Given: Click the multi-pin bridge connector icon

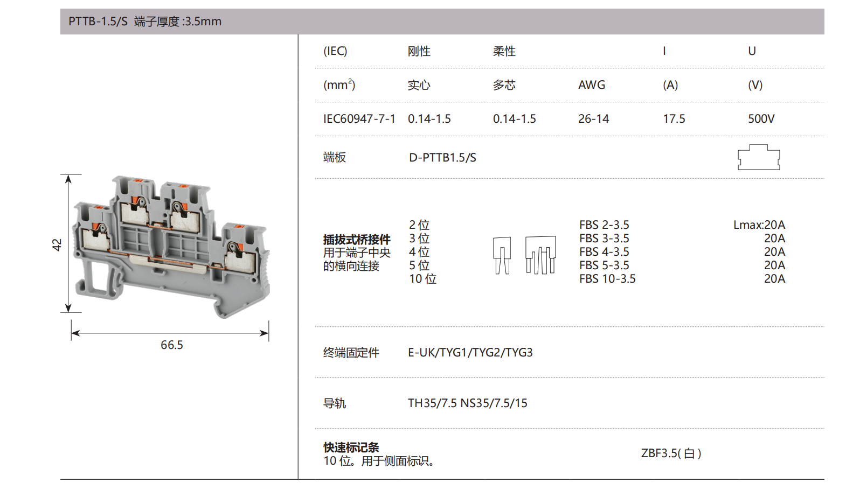Looking at the screenshot, I should point(540,255).
